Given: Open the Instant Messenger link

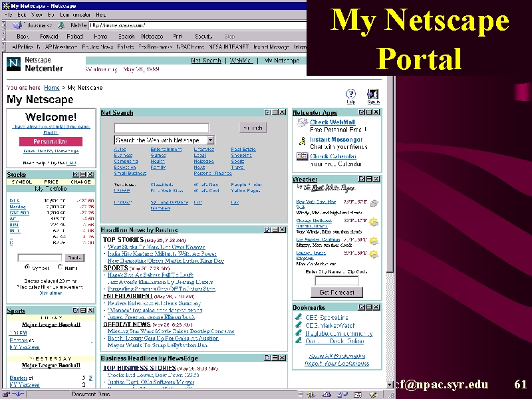Looking at the screenshot, I should coord(336,140).
